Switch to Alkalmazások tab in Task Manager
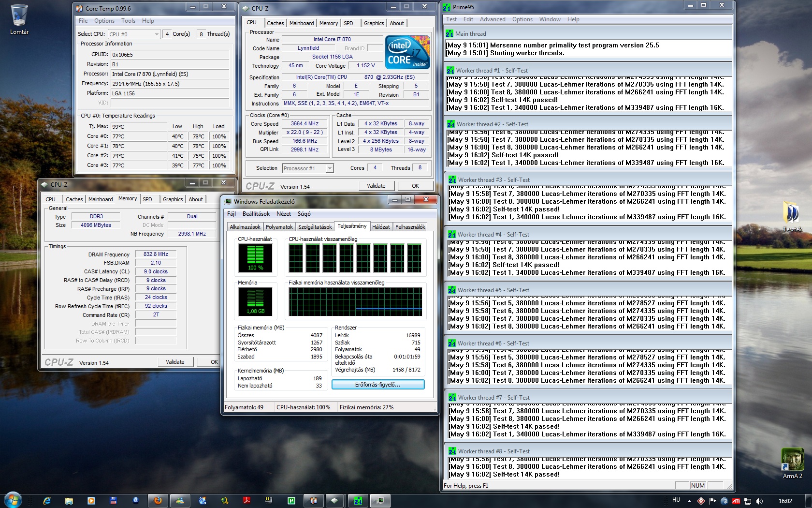This screenshot has width=812, height=508. [x=245, y=227]
